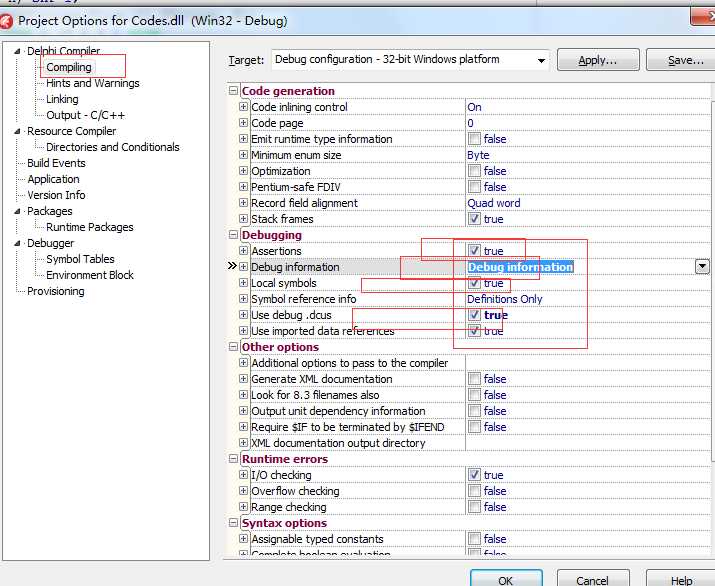This screenshot has height=586, width=715.
Task: Expand the Symbol reference info row
Action: point(244,299)
